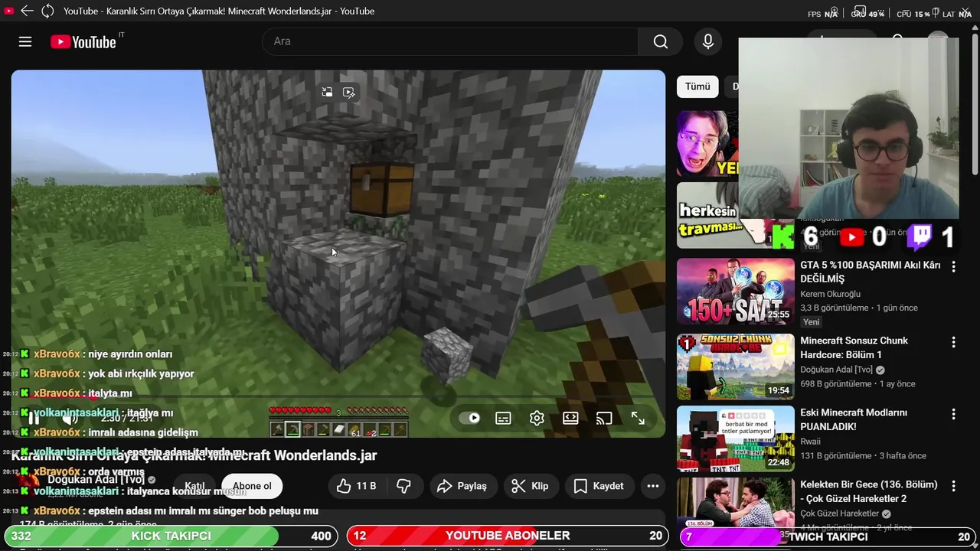Open options menu for the GTA 5 video

click(953, 266)
